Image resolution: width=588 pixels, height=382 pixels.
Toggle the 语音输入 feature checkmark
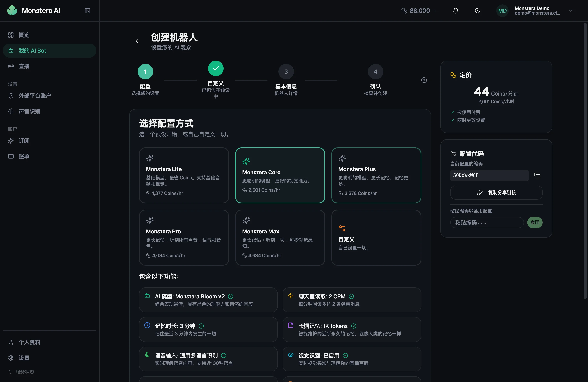[x=223, y=355]
